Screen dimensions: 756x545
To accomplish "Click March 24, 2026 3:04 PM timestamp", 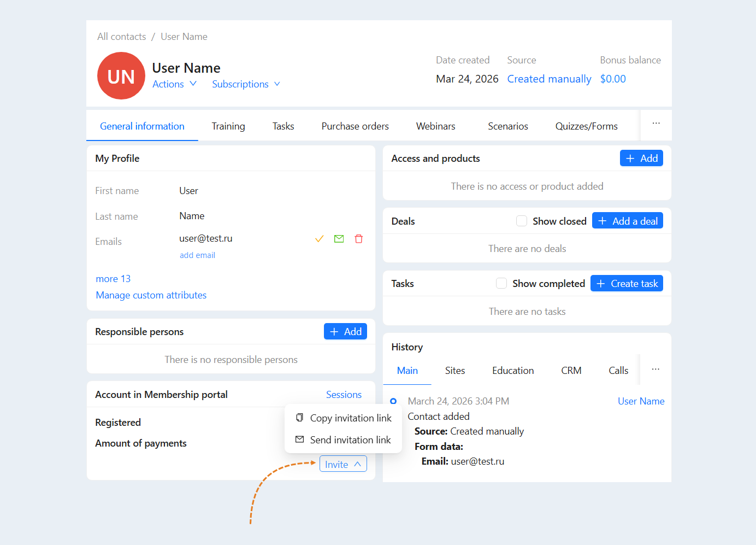I will click(x=458, y=401).
